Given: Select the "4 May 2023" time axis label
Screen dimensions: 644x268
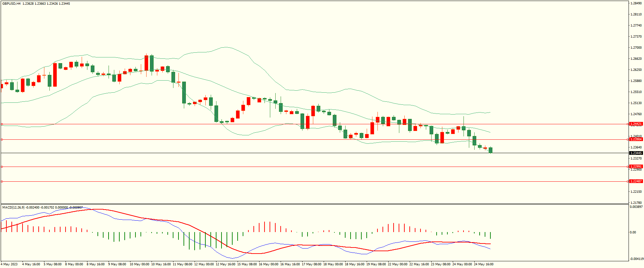Looking at the screenshot, I should 9,264.
